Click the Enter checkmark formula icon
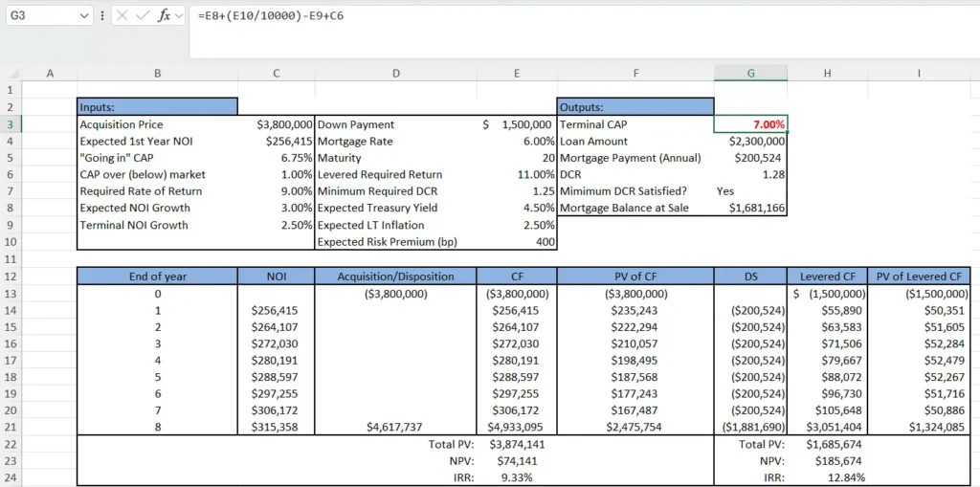 [x=143, y=16]
